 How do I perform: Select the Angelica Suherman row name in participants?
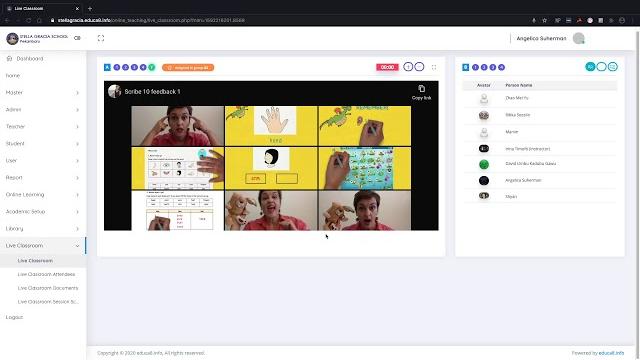pos(523,180)
